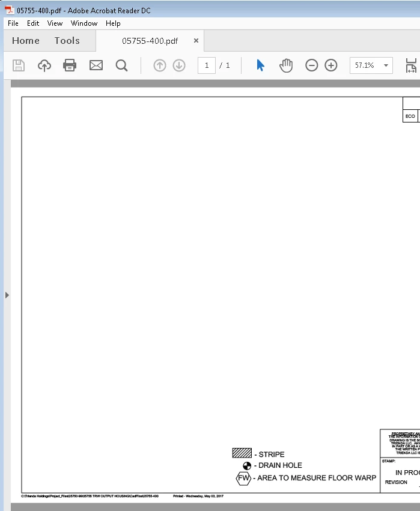Screen dimensions: 420x511
Task: Open the View menu
Action: pos(55,23)
